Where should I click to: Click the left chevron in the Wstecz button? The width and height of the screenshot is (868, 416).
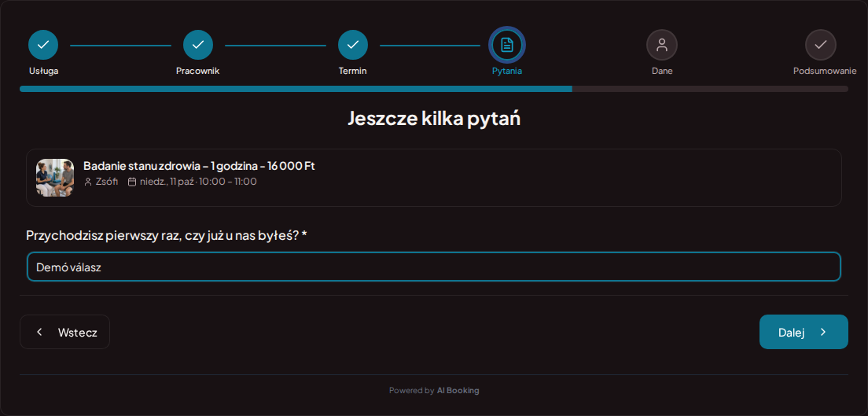39,332
